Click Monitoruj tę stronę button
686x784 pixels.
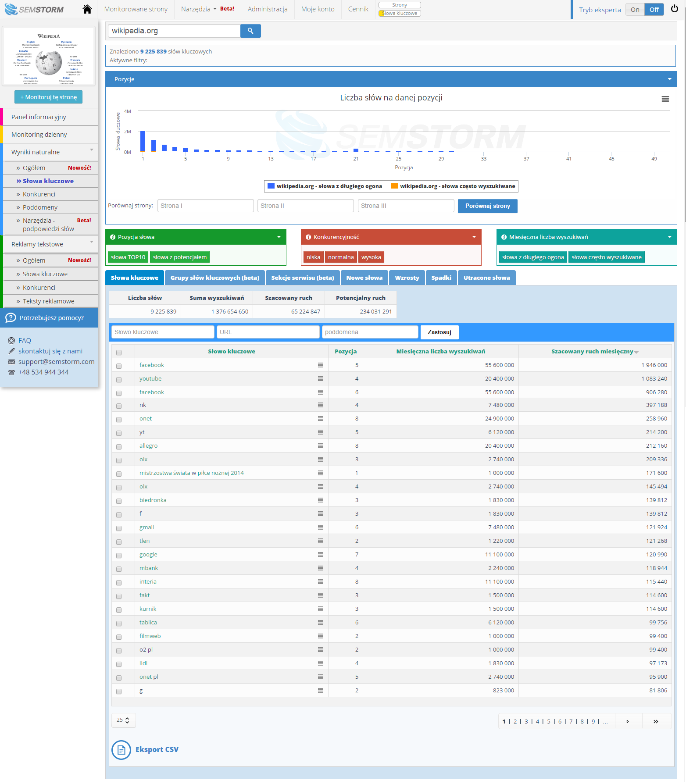(x=48, y=97)
